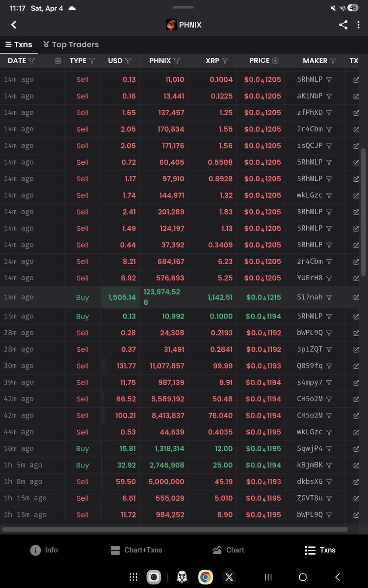The height and width of the screenshot is (588, 368).
Task: Filter by maker kBjmBK
Action: 329,465
